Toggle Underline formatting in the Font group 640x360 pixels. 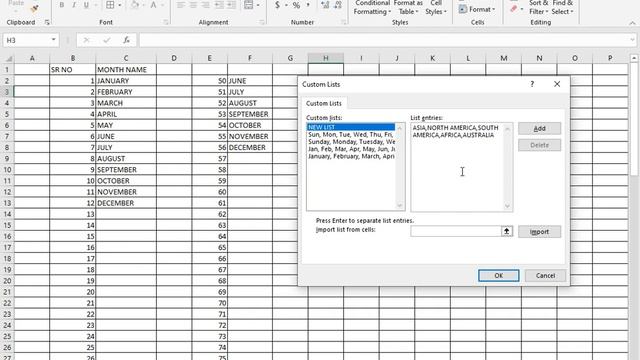86,5
